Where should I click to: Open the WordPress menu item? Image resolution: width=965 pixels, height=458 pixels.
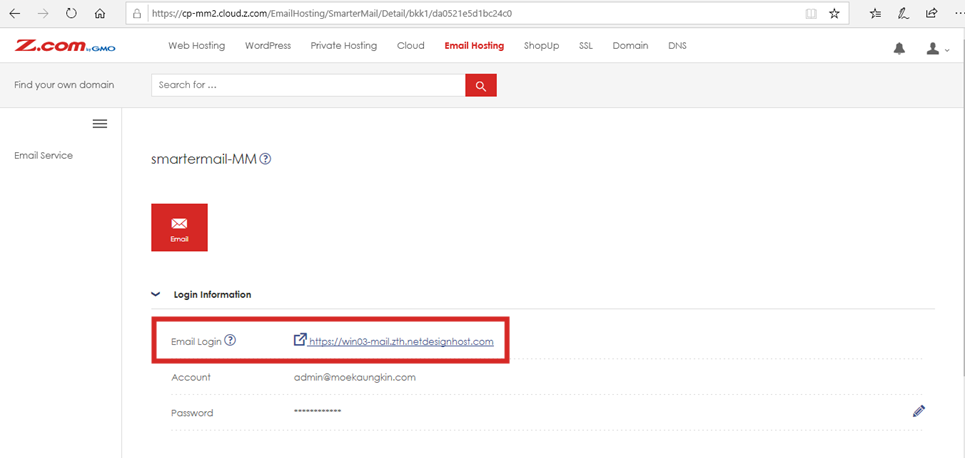(x=268, y=46)
